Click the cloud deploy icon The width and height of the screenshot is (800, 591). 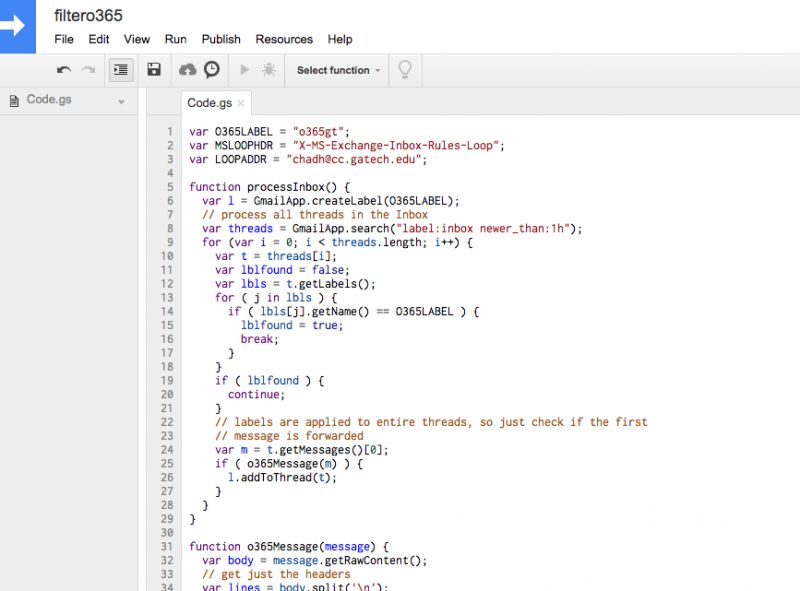(x=187, y=70)
